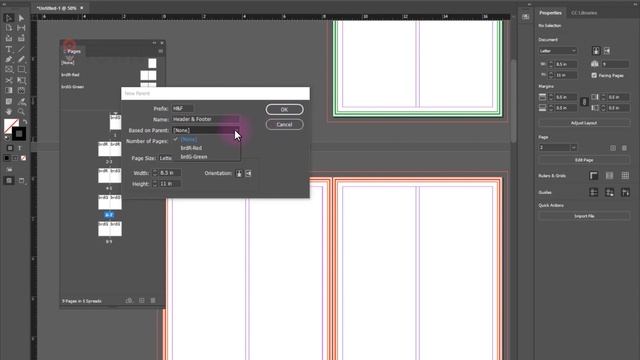Toggle Smart Guides icon
Screen dimensions: 640x360
(x=625, y=193)
